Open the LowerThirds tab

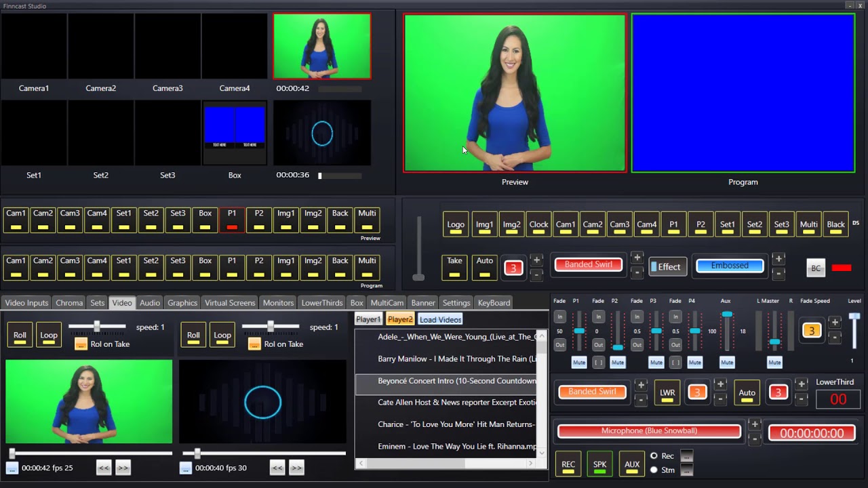tap(322, 303)
